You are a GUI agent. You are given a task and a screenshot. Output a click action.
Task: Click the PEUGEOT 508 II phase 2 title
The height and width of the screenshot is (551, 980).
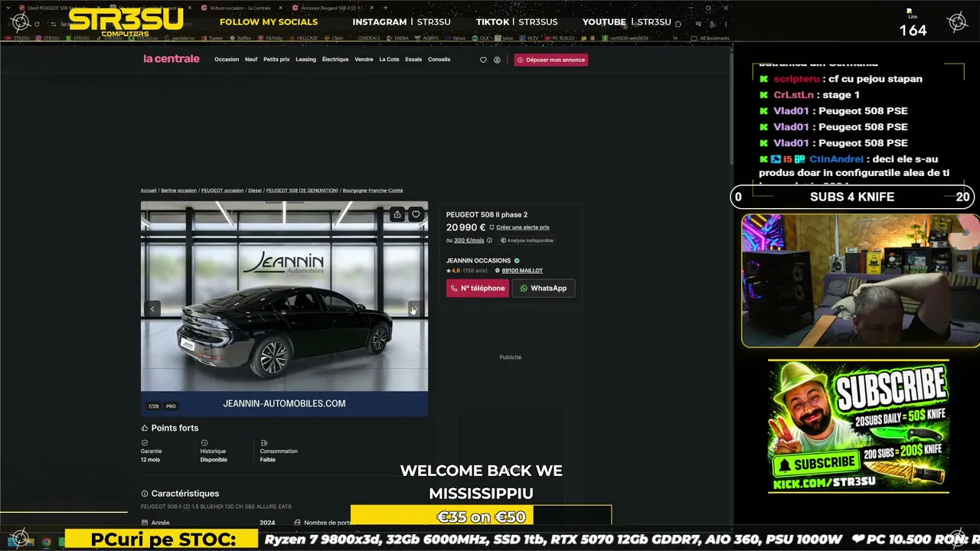(487, 214)
